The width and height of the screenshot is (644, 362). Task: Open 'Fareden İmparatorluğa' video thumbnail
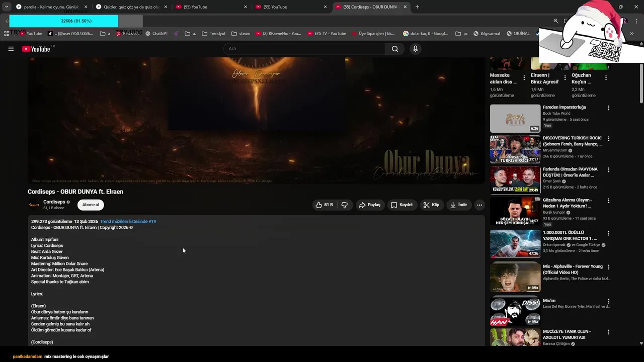click(515, 119)
